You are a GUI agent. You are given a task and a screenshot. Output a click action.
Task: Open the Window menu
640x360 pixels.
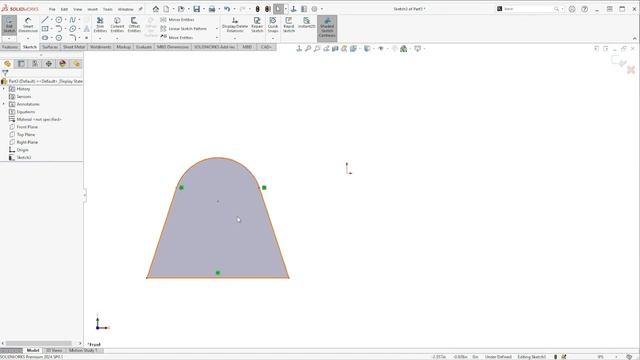(x=126, y=9)
